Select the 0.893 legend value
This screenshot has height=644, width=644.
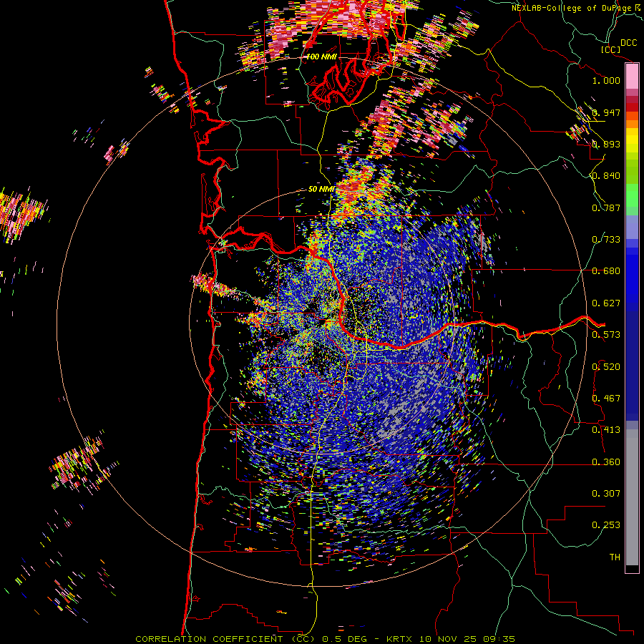[x=606, y=144]
